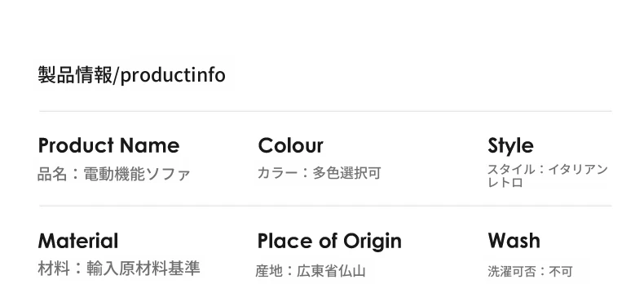Click the Product Name label
This screenshot has width=644, height=302.
pyautogui.click(x=109, y=145)
